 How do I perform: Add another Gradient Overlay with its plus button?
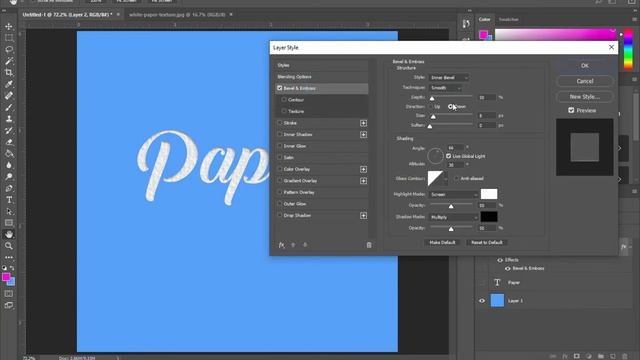(x=363, y=180)
